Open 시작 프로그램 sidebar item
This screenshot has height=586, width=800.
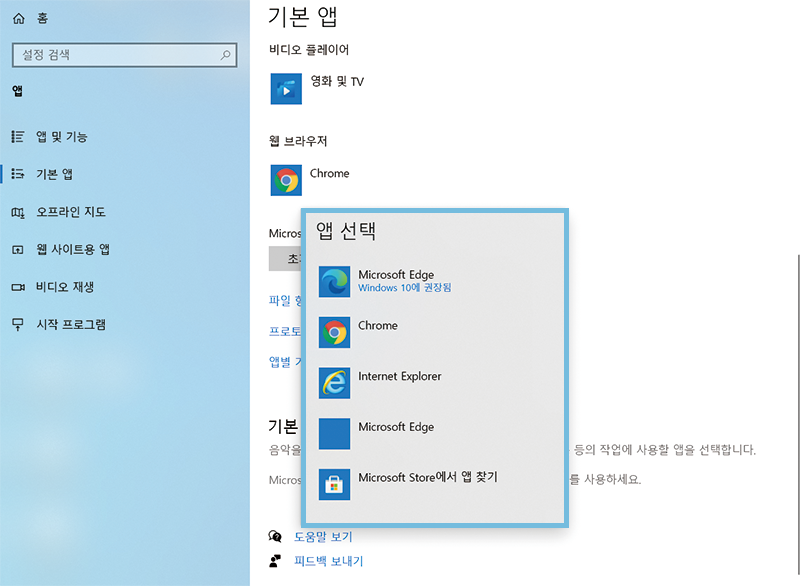[x=71, y=324]
